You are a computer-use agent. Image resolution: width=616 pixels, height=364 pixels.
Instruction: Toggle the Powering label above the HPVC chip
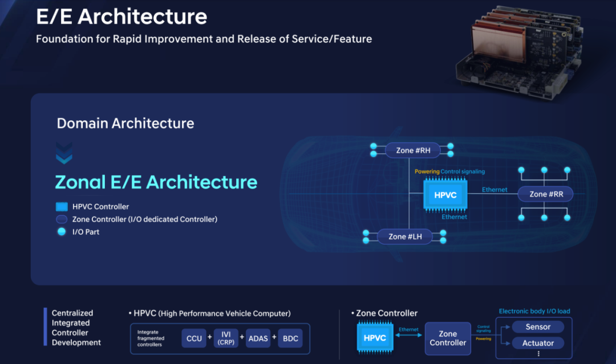427,170
